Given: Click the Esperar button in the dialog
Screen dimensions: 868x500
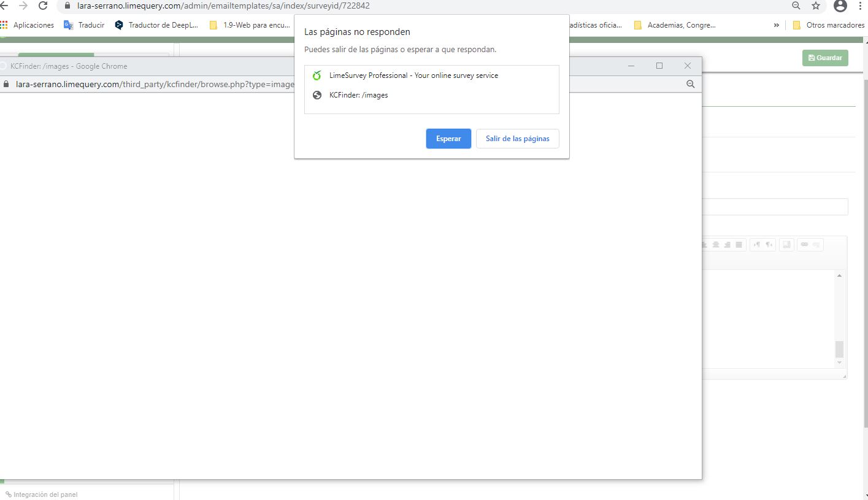Looking at the screenshot, I should (448, 139).
